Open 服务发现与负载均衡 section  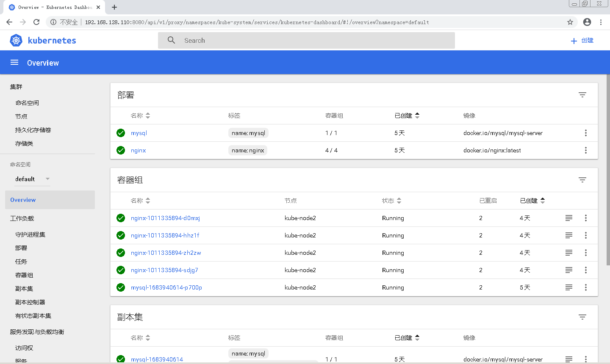coord(37,332)
